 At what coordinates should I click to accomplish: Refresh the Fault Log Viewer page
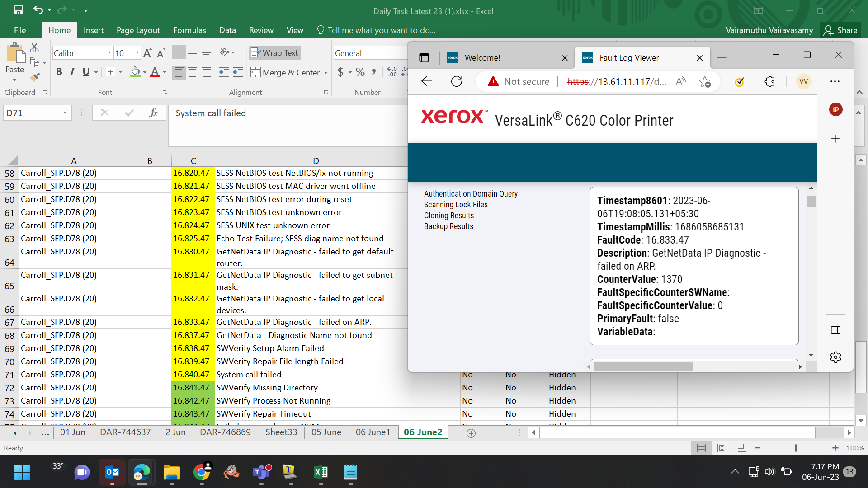pyautogui.click(x=457, y=81)
